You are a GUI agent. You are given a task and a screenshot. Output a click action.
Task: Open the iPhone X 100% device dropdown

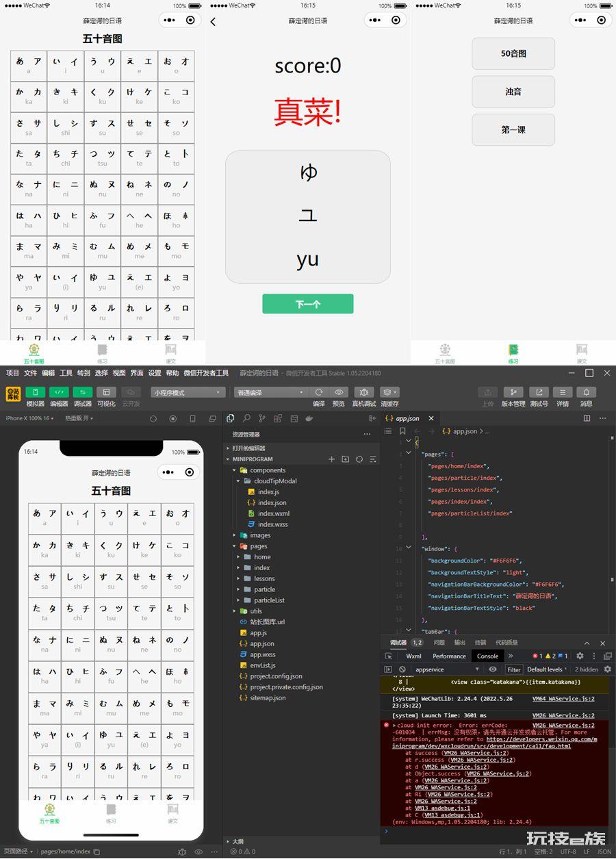click(29, 418)
